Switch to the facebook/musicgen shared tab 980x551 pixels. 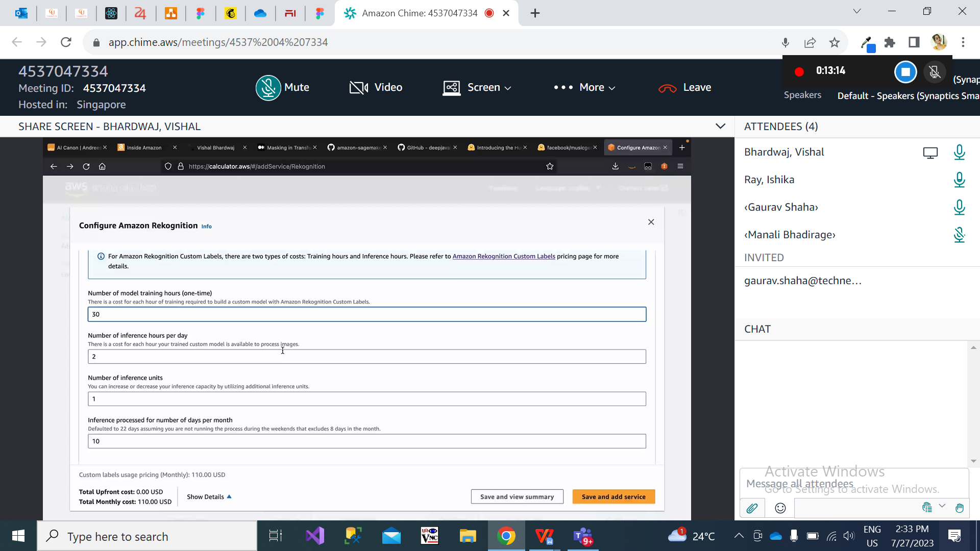click(568, 147)
